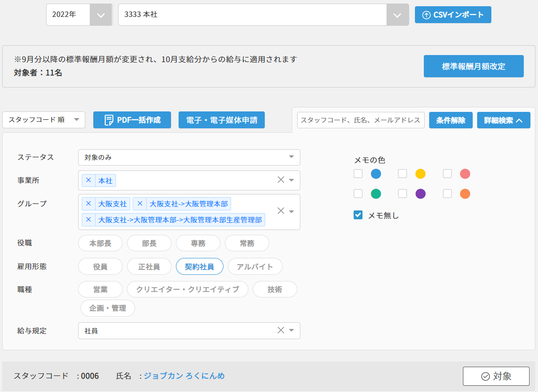Clear all 事業所 selections

point(281,180)
